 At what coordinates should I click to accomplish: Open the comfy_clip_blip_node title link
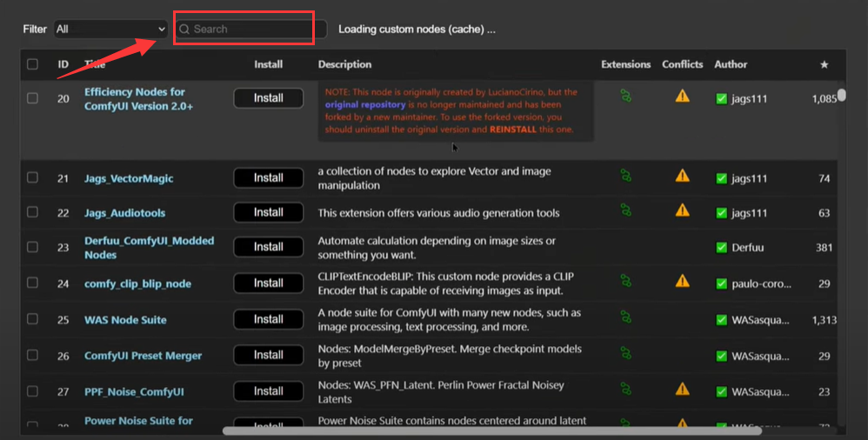[137, 284]
